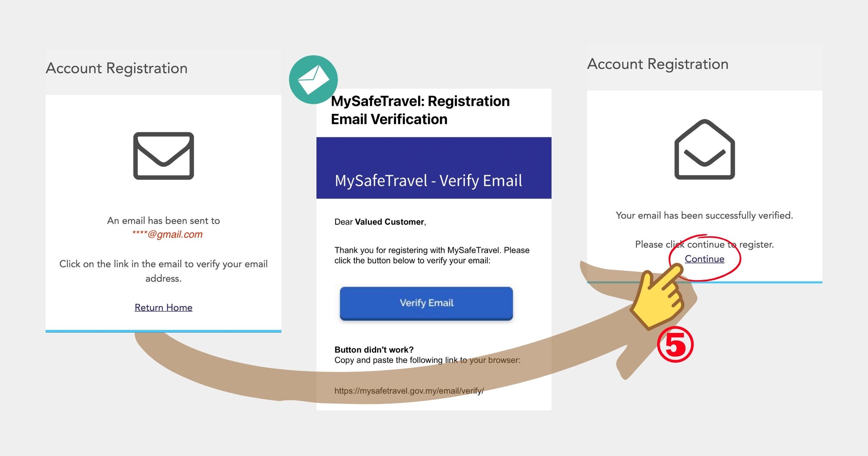This screenshot has width=868, height=456.
Task: Click the teal mail circle icon
Action: click(313, 80)
